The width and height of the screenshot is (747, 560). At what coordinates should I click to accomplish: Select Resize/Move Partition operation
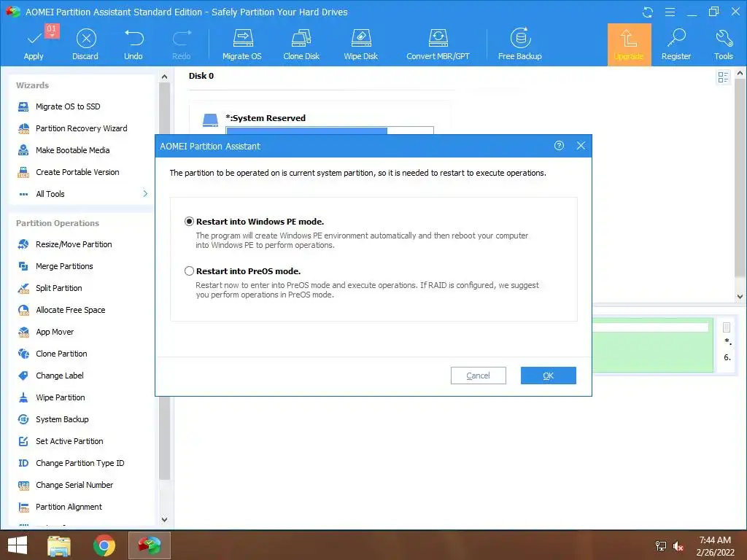[x=74, y=244]
